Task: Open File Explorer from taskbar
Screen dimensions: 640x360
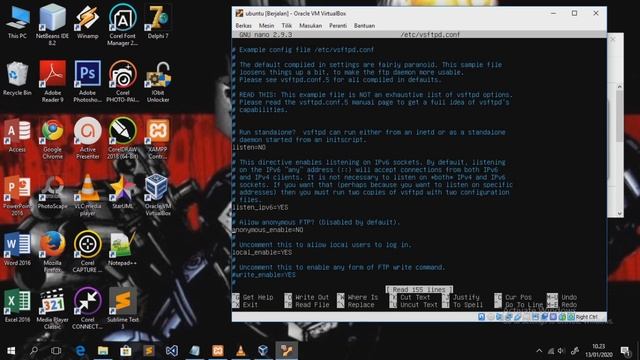Action: (103, 351)
